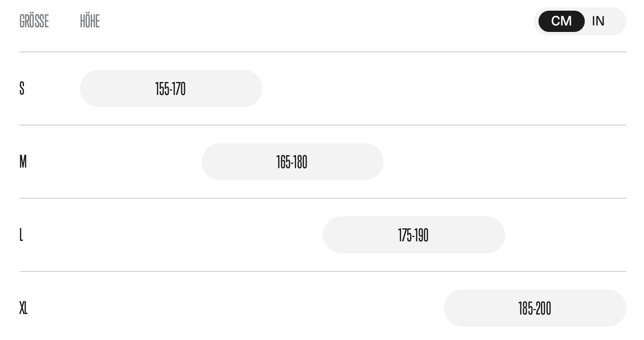Click the HÖHE column header
Image resolution: width=644 pixels, height=340 pixels.
click(90, 21)
